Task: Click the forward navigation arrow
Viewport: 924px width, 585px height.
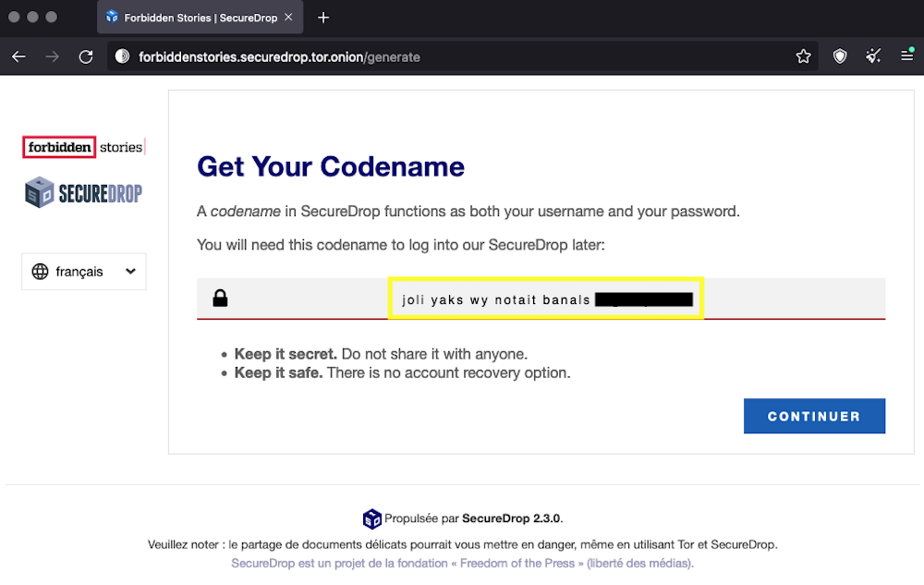Action: click(53, 56)
